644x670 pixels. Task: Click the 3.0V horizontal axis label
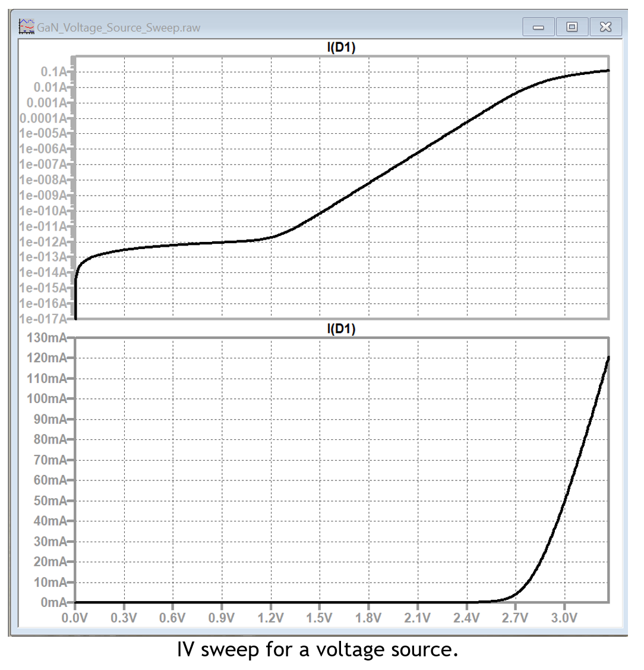coord(564,618)
